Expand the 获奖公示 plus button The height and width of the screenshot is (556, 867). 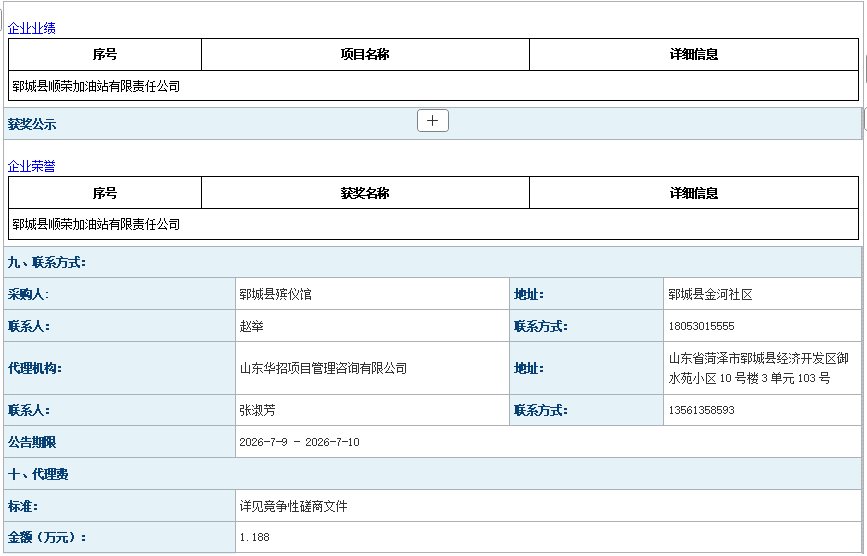[x=432, y=120]
